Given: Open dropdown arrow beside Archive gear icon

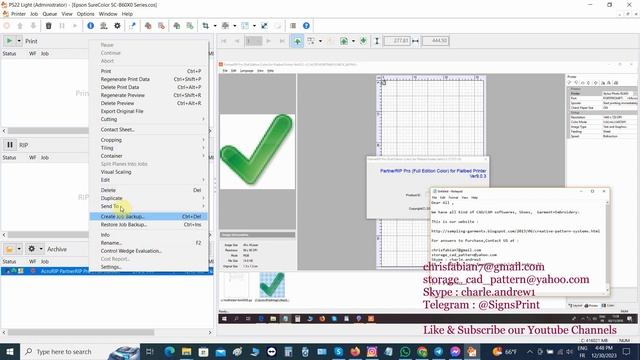Looking at the screenshot, I should tap(41, 249).
